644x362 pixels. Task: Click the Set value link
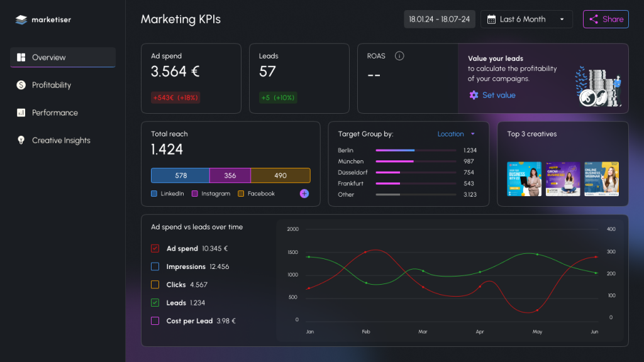coord(499,95)
